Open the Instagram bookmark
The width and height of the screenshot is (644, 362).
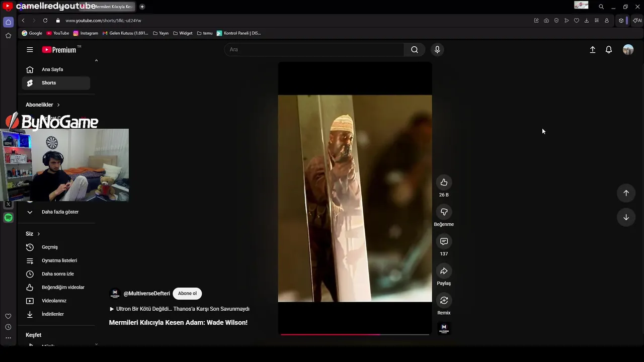click(x=86, y=33)
